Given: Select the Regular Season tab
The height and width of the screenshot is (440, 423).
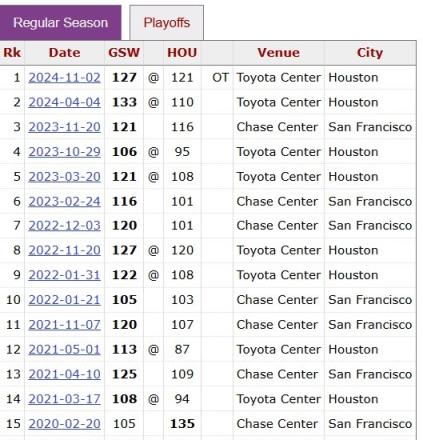Looking at the screenshot, I should [x=60, y=23].
